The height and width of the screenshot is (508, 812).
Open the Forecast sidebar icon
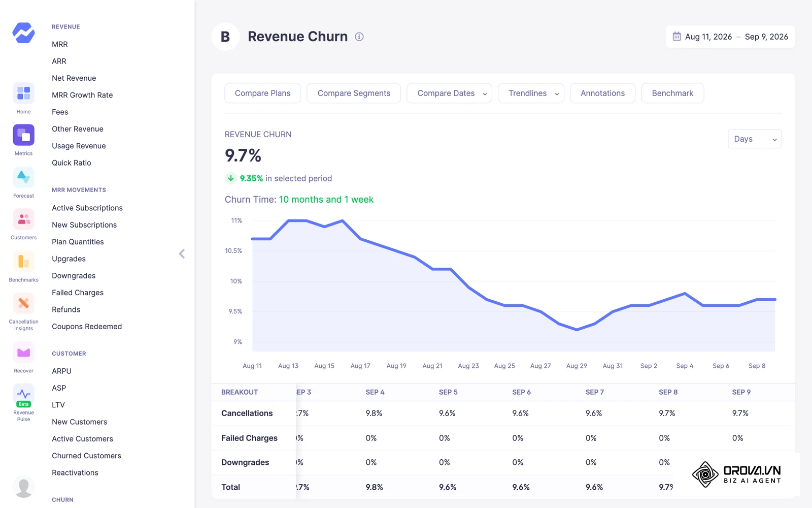click(23, 177)
